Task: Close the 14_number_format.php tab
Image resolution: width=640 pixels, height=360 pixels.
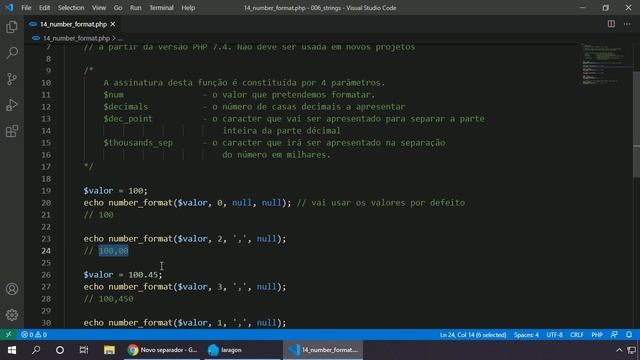Action: click(x=113, y=24)
